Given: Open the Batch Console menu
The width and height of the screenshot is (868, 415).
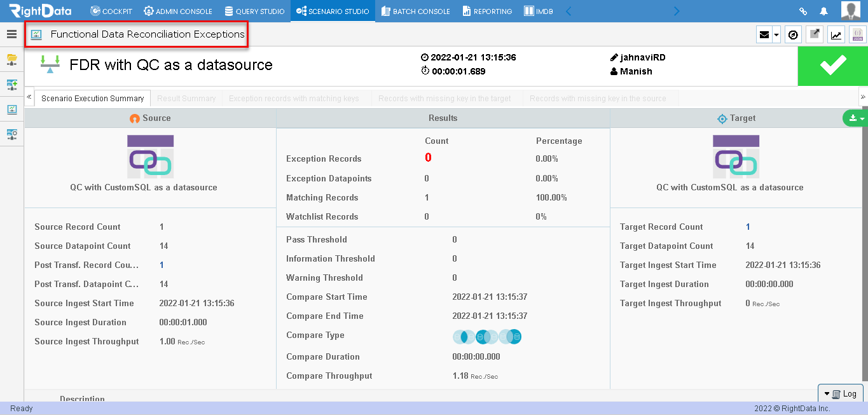Looking at the screenshot, I should 416,11.
